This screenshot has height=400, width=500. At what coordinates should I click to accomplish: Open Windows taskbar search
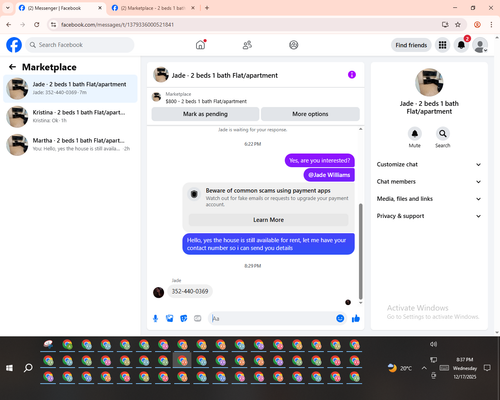(28, 368)
